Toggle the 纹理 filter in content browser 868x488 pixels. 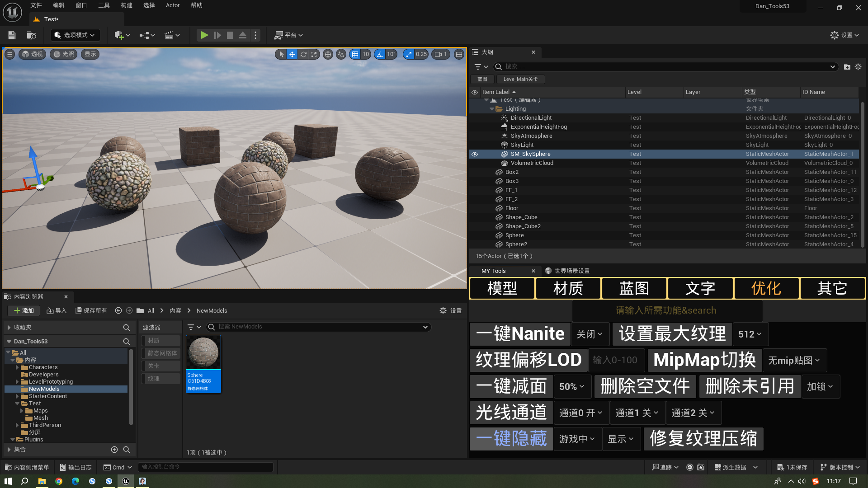(x=160, y=379)
